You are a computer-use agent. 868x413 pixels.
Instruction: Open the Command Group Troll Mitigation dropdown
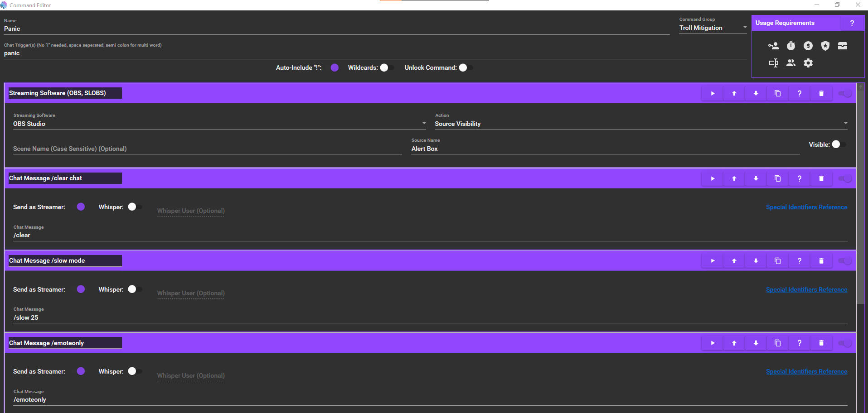tap(713, 28)
